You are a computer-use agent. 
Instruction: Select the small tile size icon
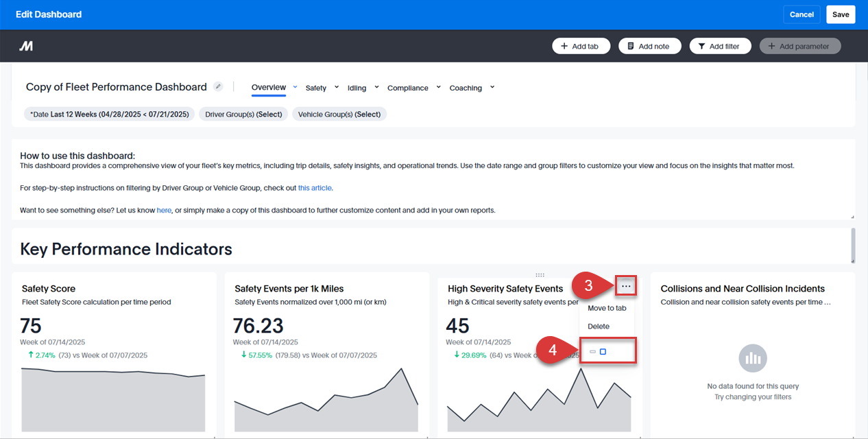(592, 352)
